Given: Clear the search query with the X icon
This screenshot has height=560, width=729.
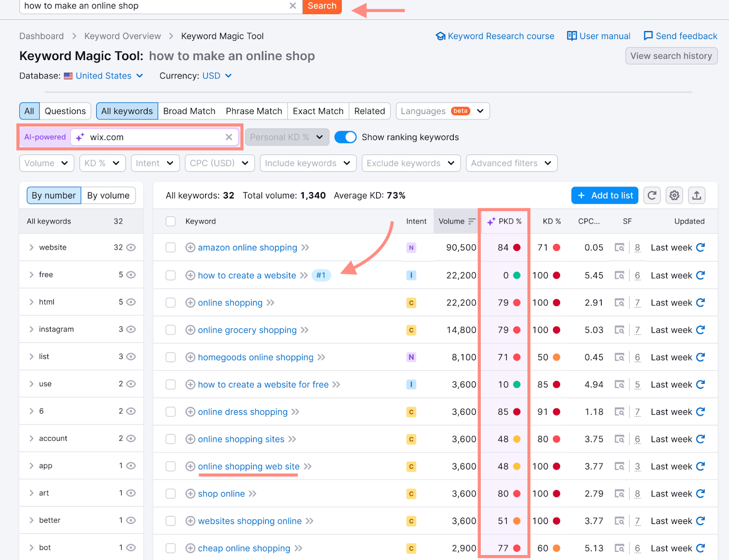Looking at the screenshot, I should (293, 6).
